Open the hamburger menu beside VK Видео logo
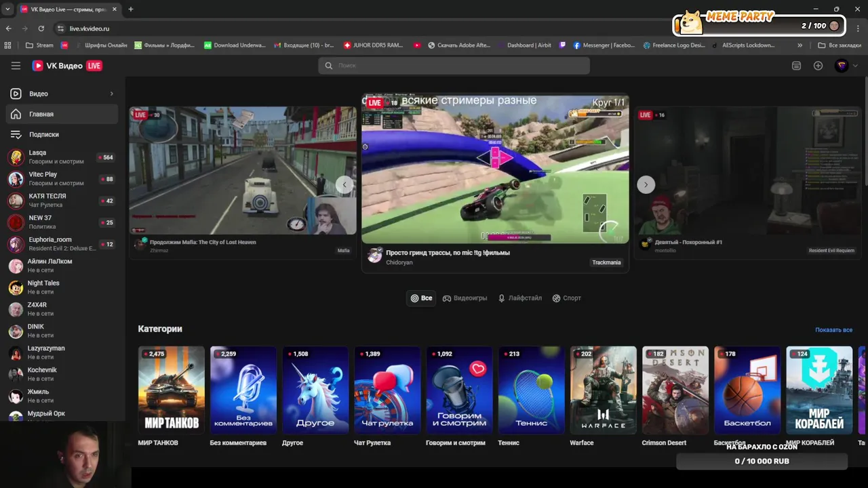This screenshot has width=868, height=488. [x=16, y=66]
